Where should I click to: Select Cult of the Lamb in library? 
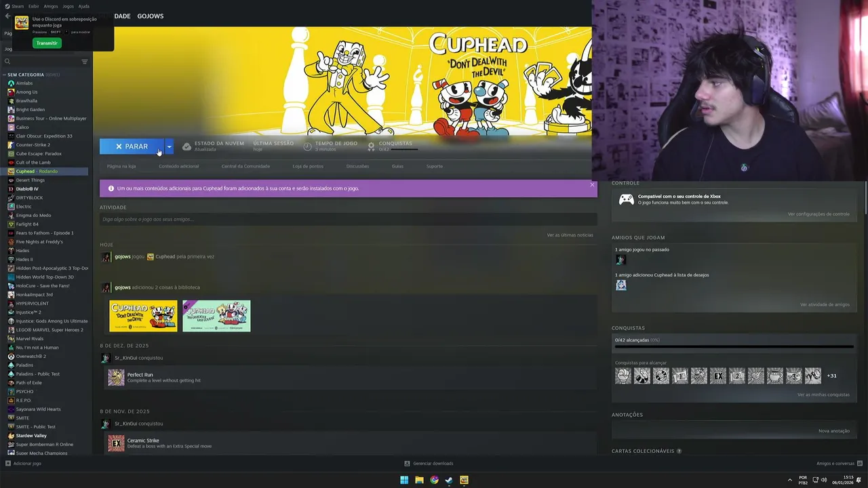33,163
